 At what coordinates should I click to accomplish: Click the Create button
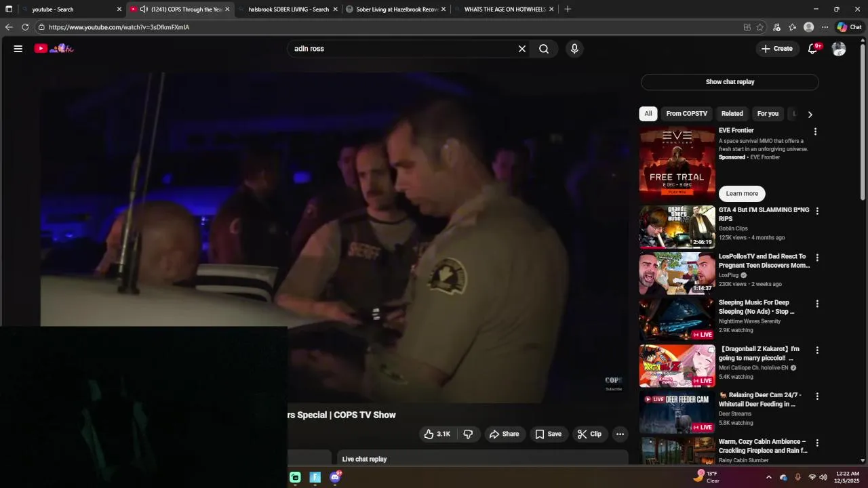pos(777,49)
